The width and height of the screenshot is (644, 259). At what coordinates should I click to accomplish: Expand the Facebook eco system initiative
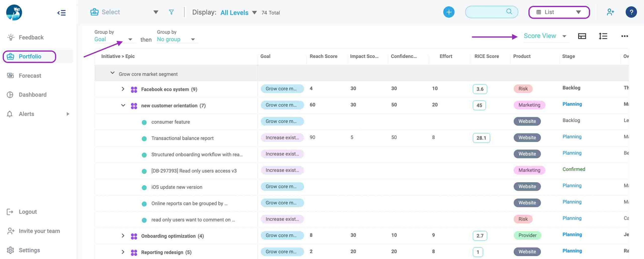pyautogui.click(x=123, y=89)
